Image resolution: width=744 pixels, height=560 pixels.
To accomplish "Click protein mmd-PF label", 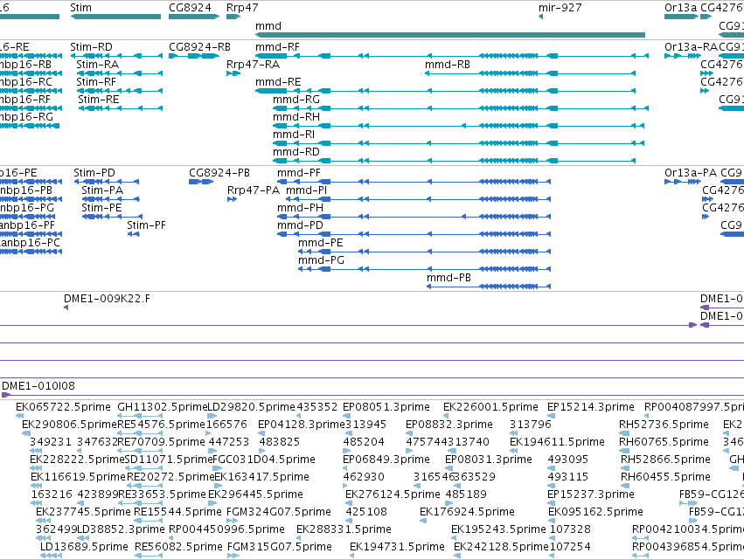I will [299, 173].
